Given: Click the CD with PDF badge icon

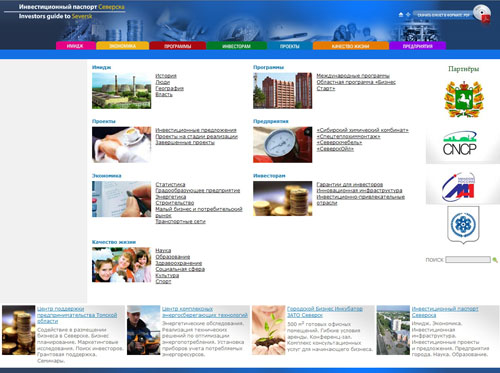Looking at the screenshot, I should [x=482, y=14].
